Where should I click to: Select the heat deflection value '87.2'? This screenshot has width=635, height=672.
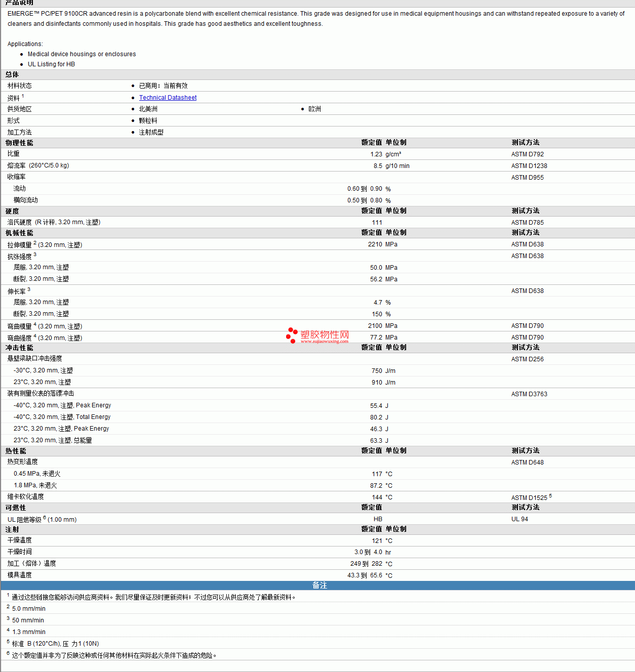[x=376, y=486]
